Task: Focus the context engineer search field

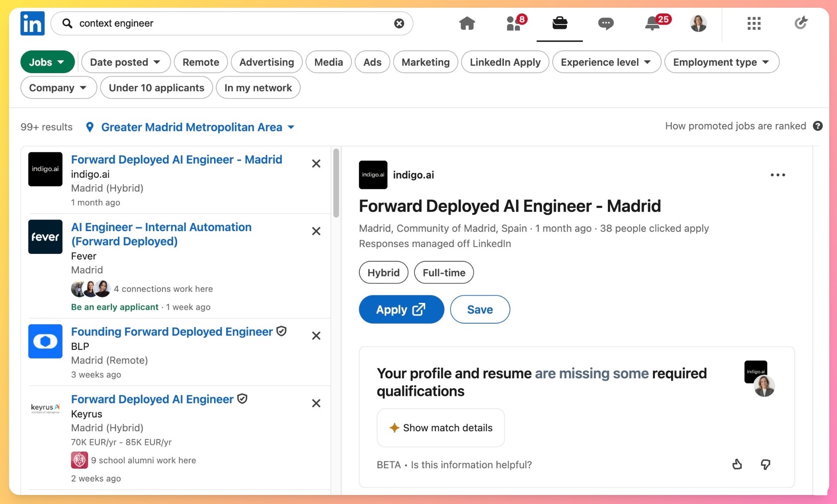Action: click(232, 23)
